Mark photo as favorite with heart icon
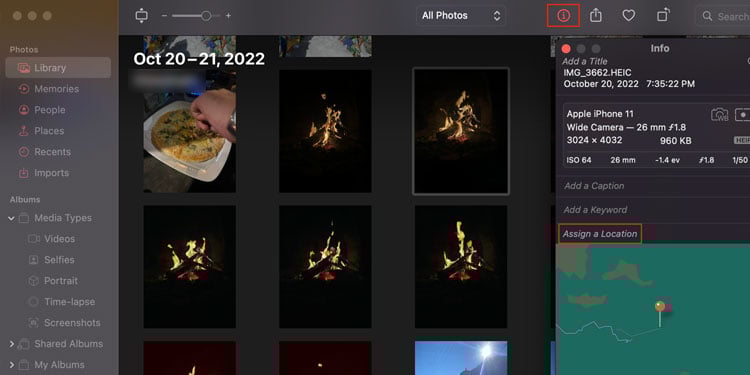Image resolution: width=750 pixels, height=375 pixels. coord(629,16)
